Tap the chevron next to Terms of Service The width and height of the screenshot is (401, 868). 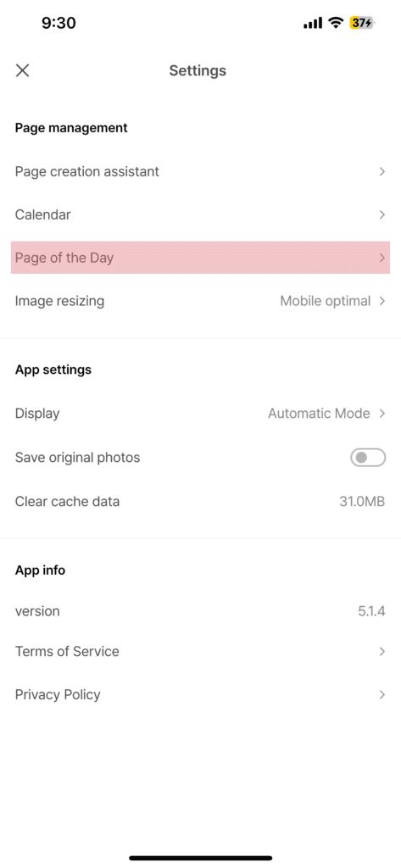pyautogui.click(x=382, y=652)
